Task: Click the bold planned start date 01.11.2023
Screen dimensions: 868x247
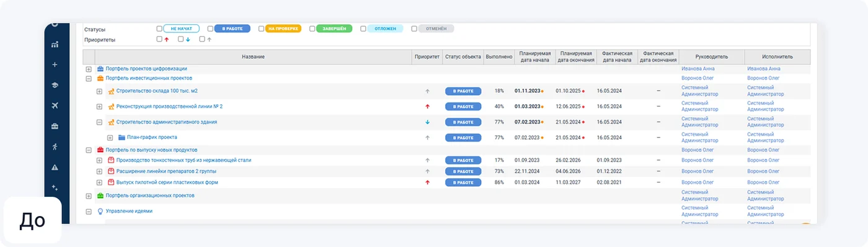Action: (x=527, y=91)
